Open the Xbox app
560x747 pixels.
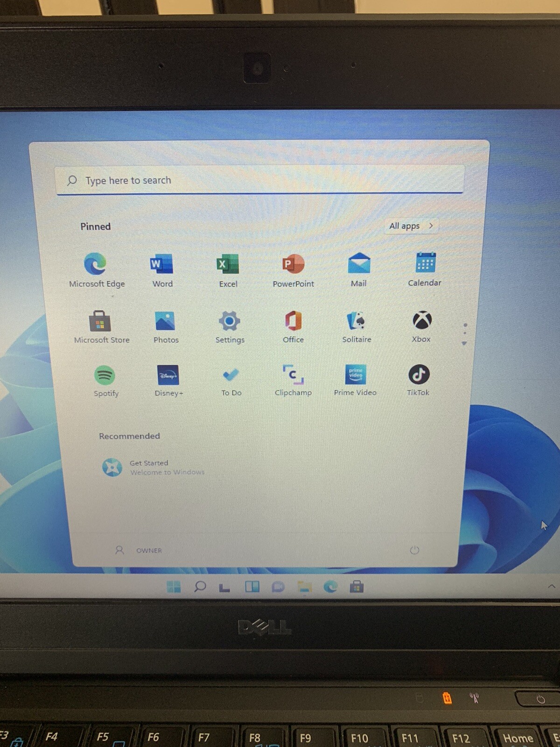421,326
